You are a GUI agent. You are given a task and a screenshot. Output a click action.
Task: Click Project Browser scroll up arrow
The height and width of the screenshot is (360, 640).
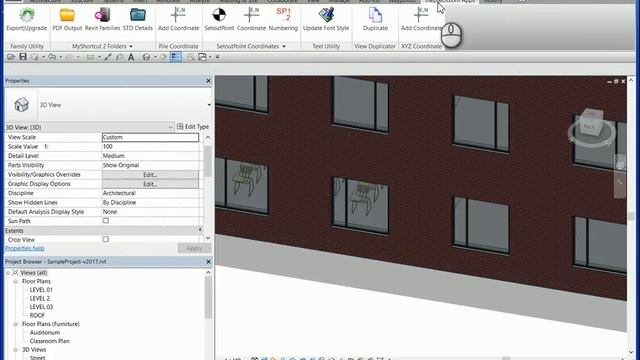(208, 272)
